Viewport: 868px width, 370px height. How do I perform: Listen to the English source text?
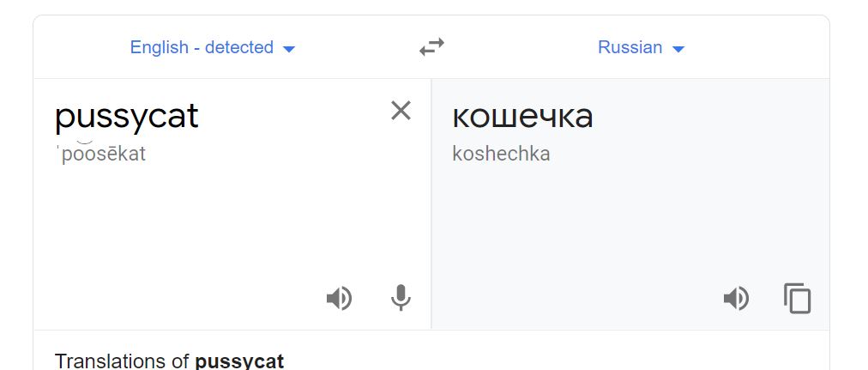click(x=339, y=298)
